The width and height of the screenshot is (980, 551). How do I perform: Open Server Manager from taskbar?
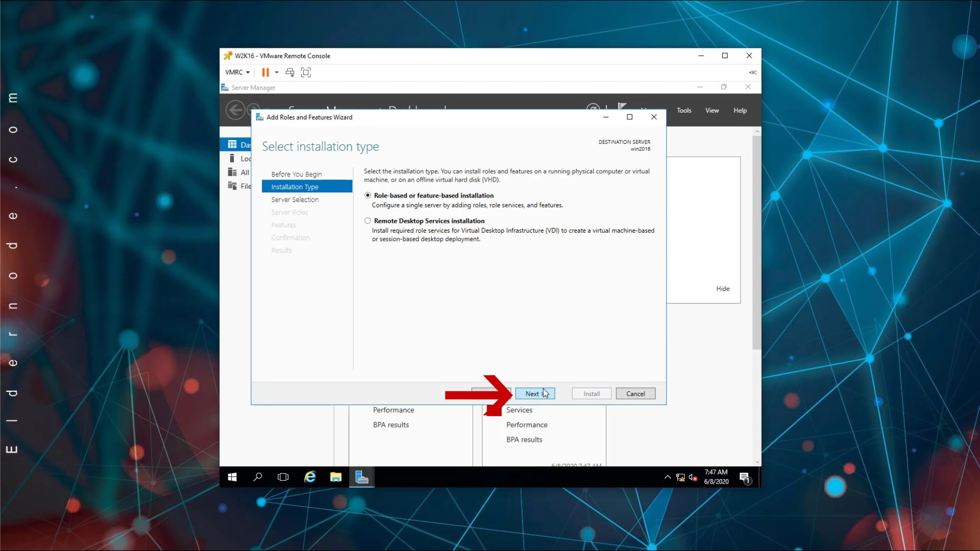361,477
